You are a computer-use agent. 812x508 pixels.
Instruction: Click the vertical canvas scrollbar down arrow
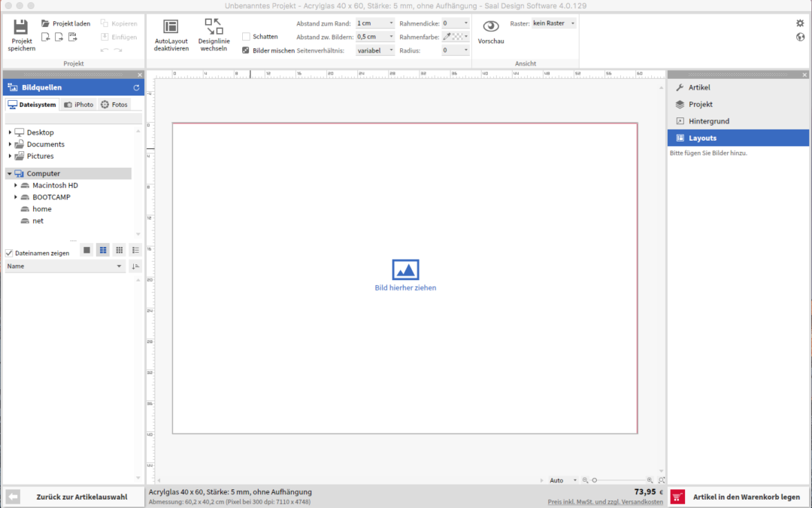(x=662, y=471)
